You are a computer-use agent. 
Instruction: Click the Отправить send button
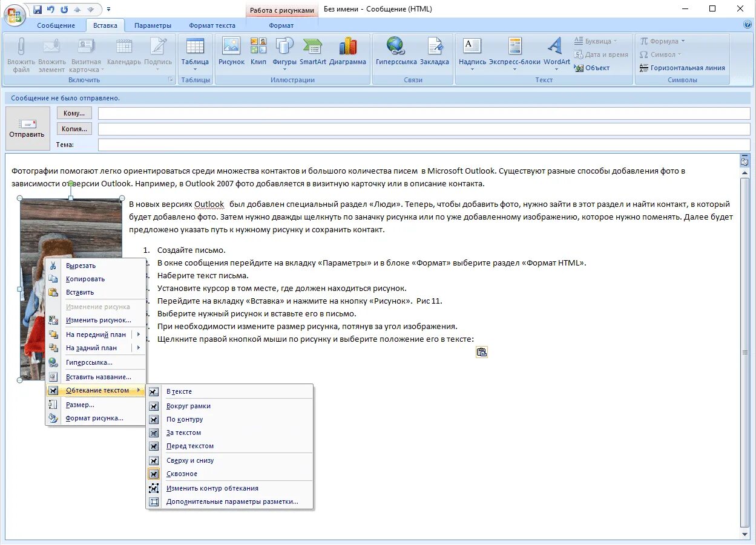(x=27, y=128)
